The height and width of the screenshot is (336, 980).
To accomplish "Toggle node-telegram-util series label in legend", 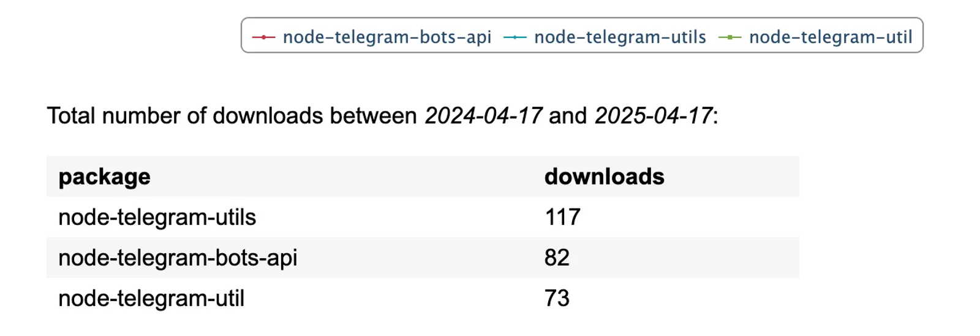I will (831, 37).
